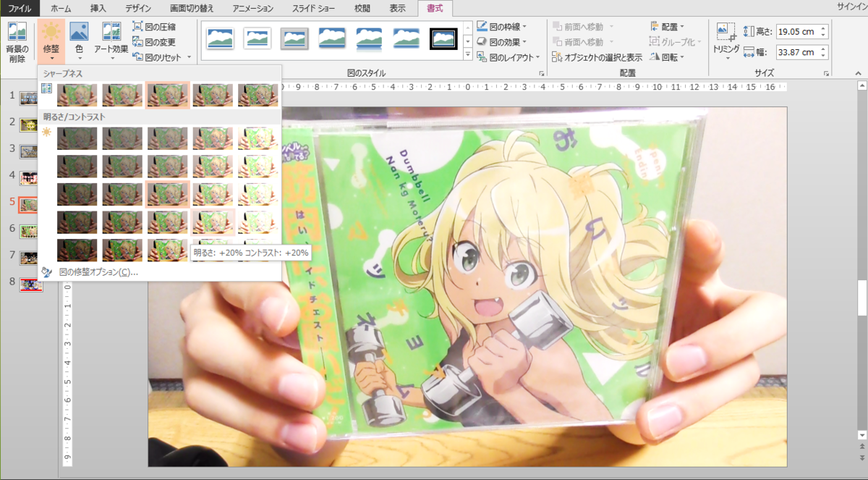Click the vertical scrollbar down arrow
Screen dimensions: 868x480
coord(862,434)
